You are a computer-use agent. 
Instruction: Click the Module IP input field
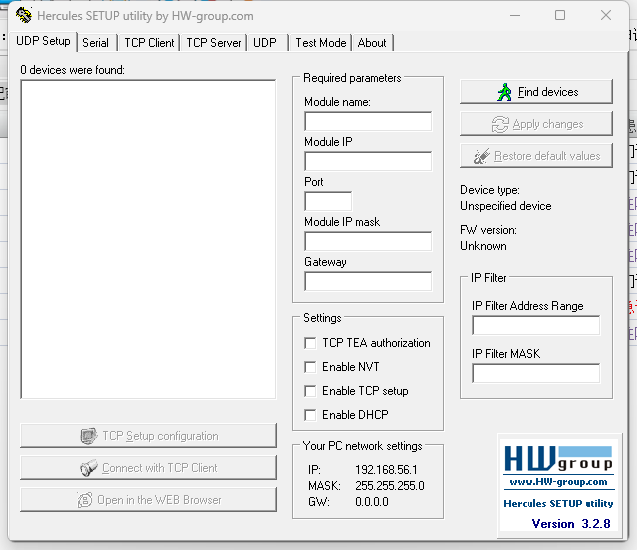(x=368, y=161)
